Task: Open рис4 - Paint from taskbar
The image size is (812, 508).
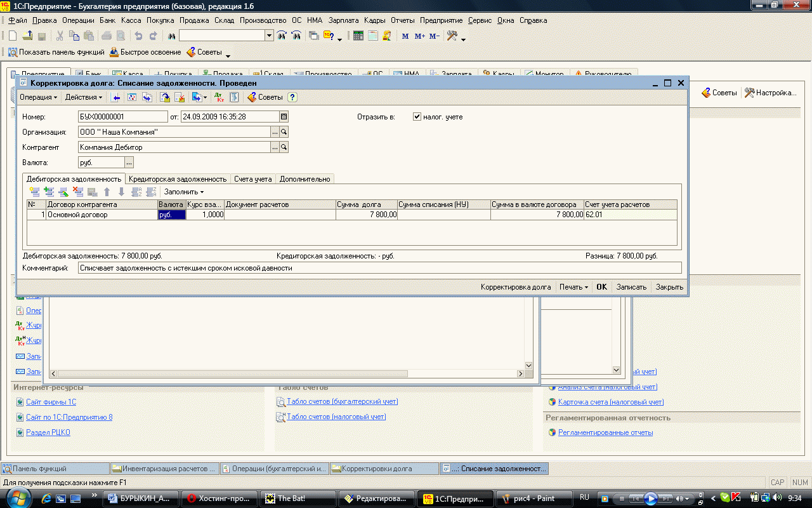Action: 534,498
